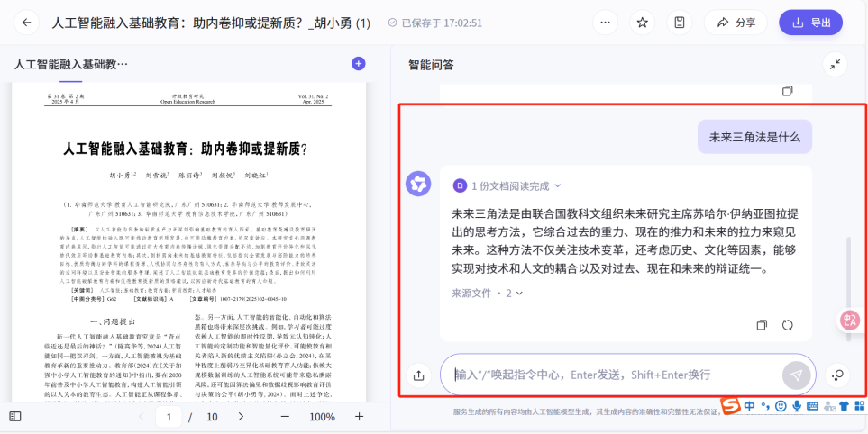Click the floating translate icon
This screenshot has width=868, height=434.
pos(850,320)
